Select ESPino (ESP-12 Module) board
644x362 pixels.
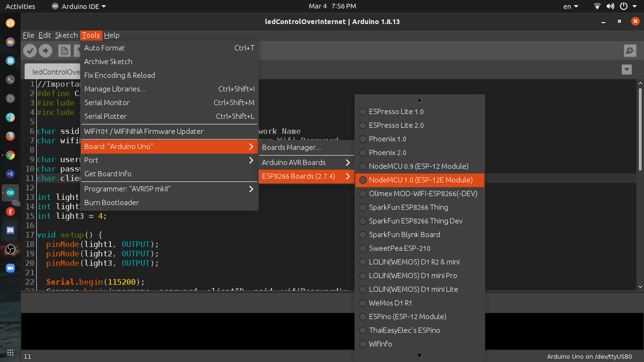(420, 317)
